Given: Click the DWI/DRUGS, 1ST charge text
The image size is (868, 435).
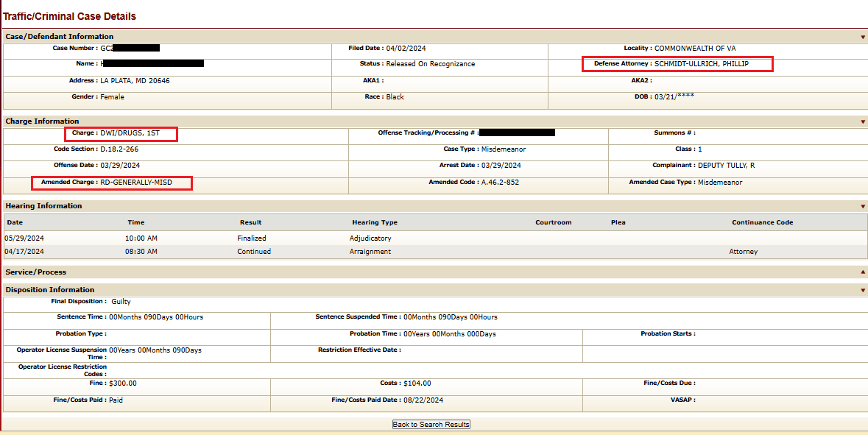Looking at the screenshot, I should (130, 133).
